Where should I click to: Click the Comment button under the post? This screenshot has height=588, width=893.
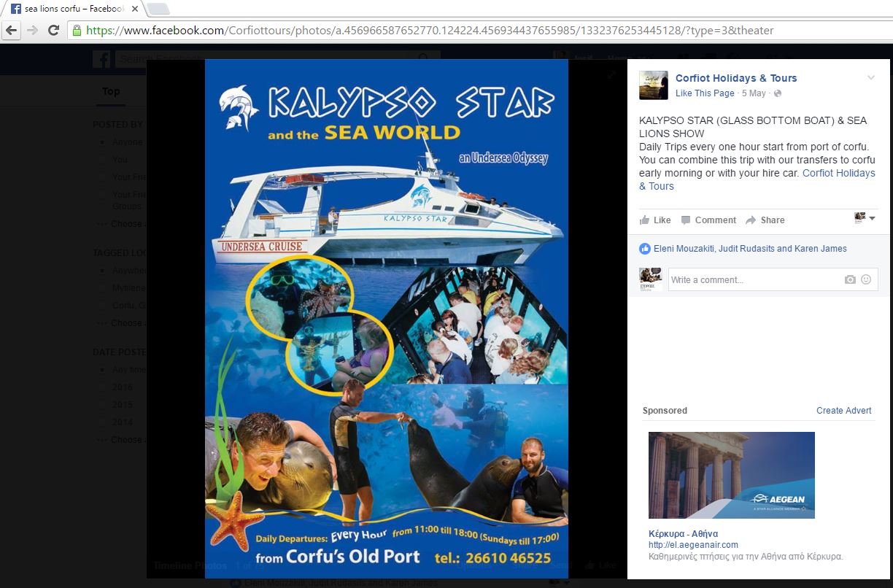[708, 220]
